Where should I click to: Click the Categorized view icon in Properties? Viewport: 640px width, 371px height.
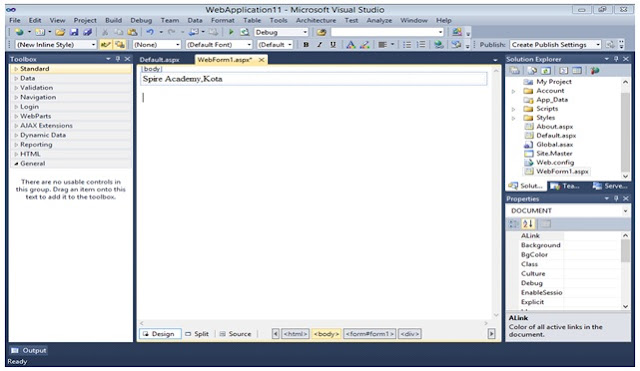click(514, 224)
